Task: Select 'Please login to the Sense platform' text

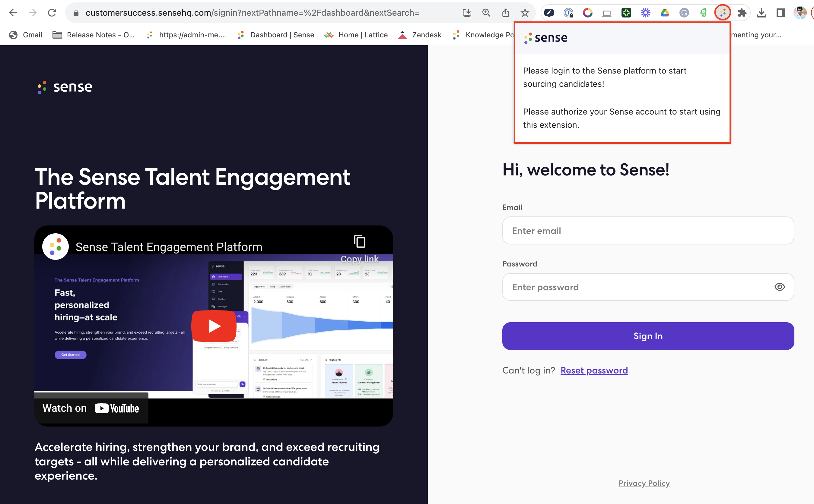Action: click(x=605, y=77)
